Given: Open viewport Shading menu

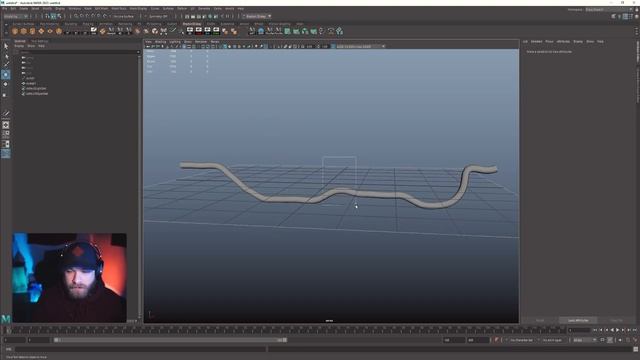Looking at the screenshot, I should coord(160,42).
